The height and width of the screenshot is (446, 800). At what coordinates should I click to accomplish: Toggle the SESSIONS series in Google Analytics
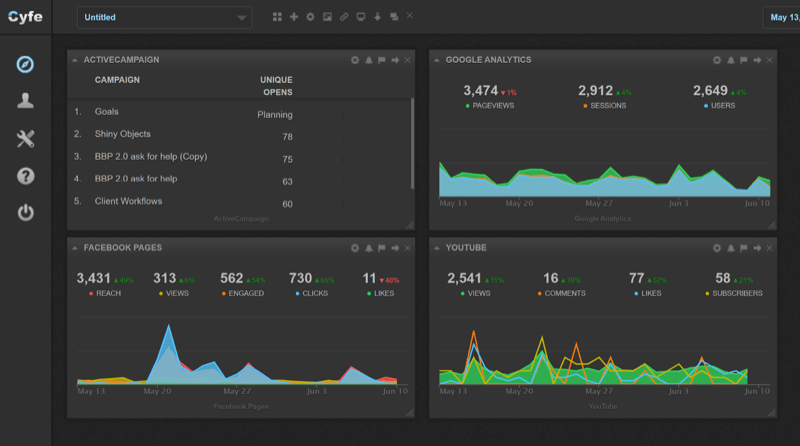pos(605,106)
